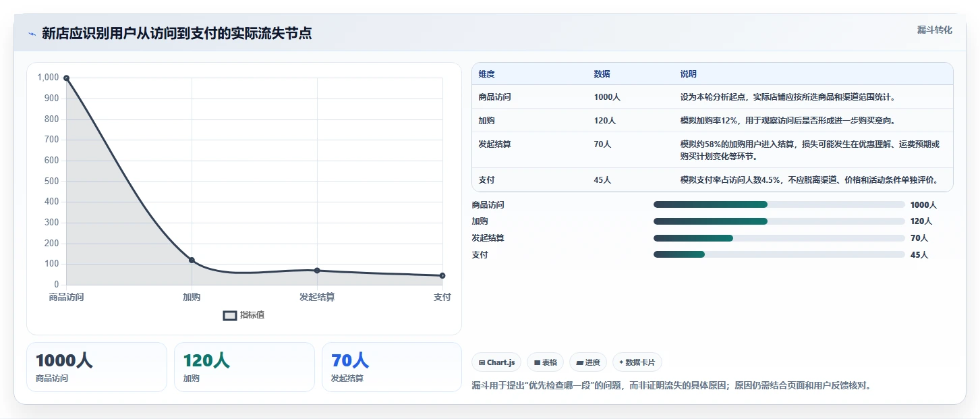Click the lightning icon beside the title
The image size is (980, 419).
point(32,34)
